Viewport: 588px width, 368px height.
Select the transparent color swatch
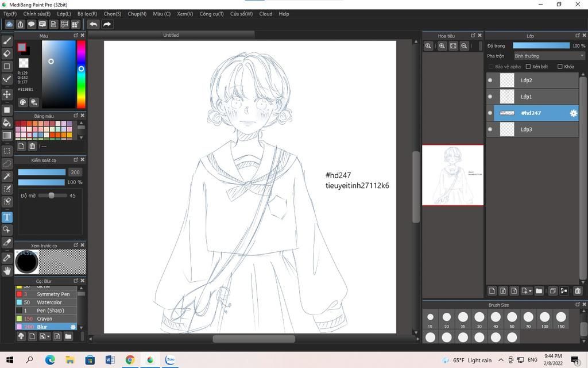click(24, 63)
